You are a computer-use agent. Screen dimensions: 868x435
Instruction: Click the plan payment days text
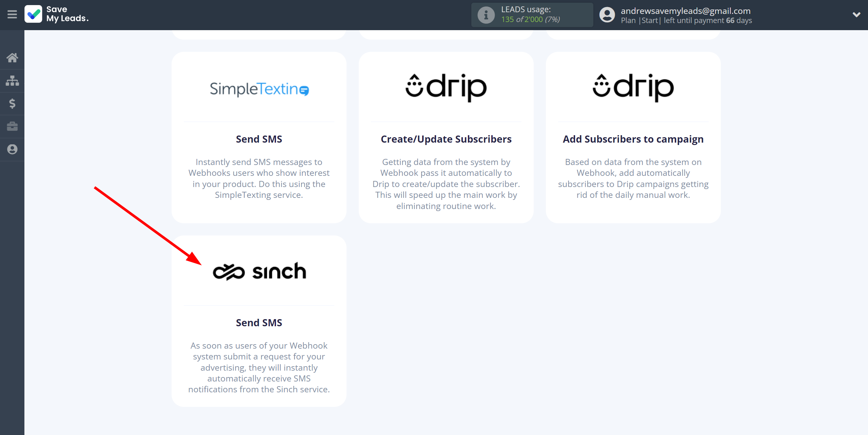[686, 20]
